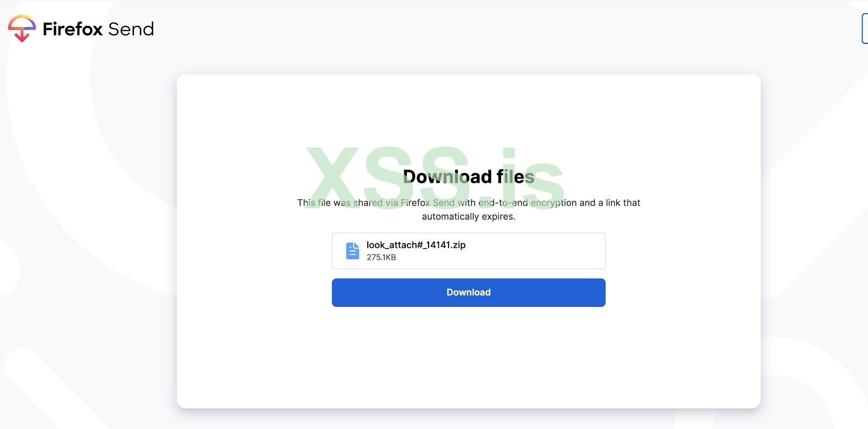Click blank white card area below Download button
The image size is (868, 429).
469,358
